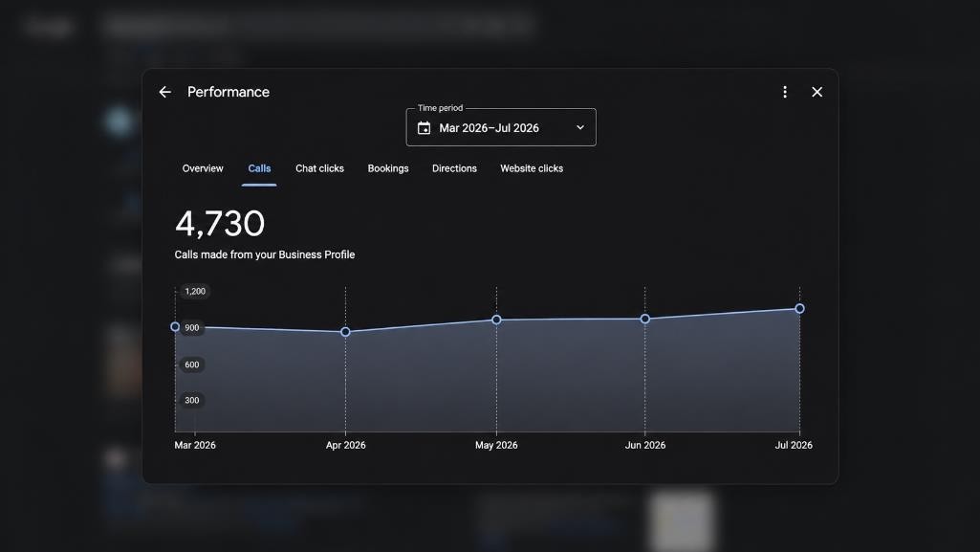Click the May 2026 axis label
Screen dimensions: 980x552
click(496, 445)
